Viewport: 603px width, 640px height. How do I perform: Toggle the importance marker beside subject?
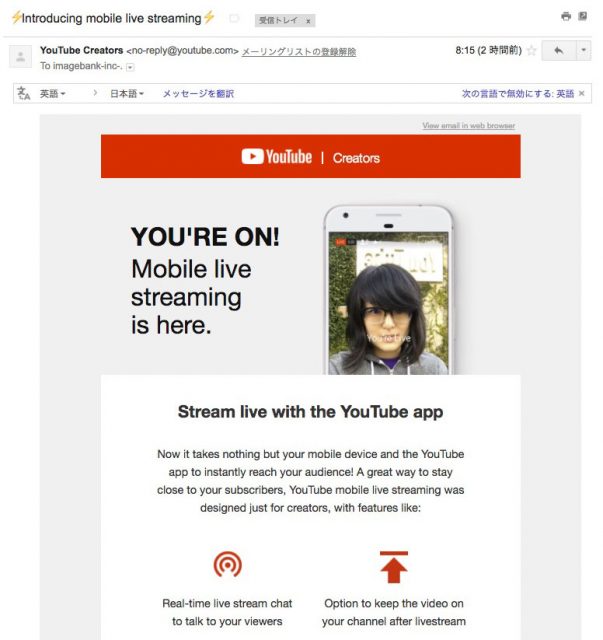[x=233, y=18]
